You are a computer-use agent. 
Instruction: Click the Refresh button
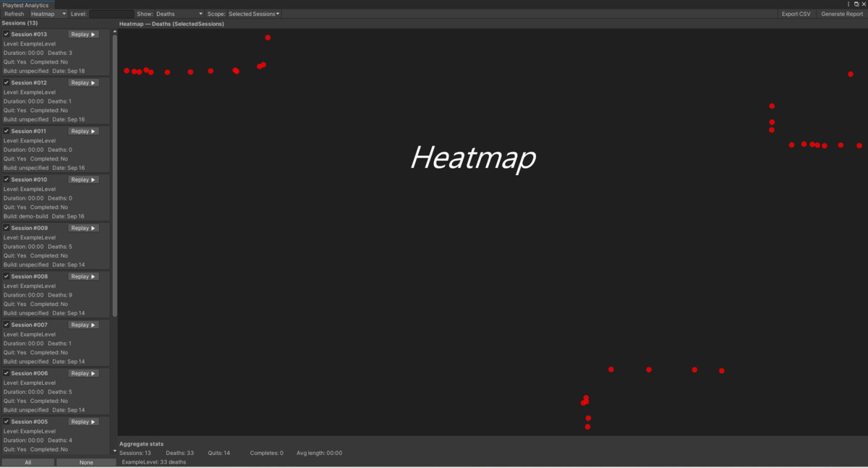pyautogui.click(x=14, y=14)
